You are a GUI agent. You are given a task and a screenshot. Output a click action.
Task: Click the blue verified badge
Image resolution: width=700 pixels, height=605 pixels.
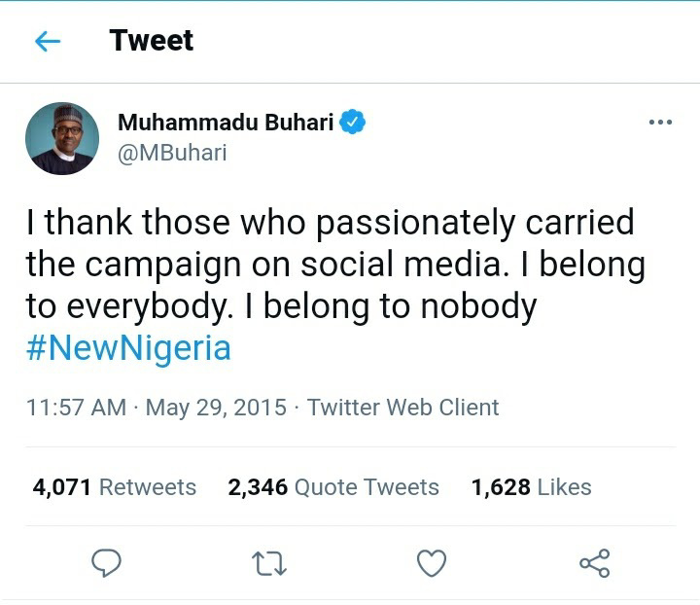click(x=353, y=122)
